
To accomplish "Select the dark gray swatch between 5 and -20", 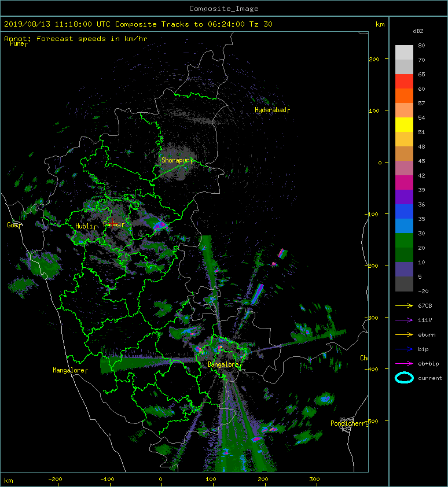I will point(404,284).
